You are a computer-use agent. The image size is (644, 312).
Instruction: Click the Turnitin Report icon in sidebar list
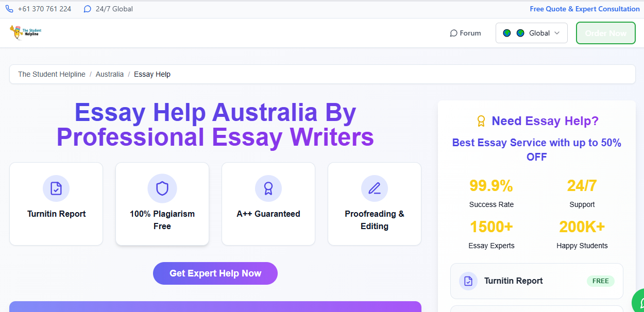click(x=468, y=281)
